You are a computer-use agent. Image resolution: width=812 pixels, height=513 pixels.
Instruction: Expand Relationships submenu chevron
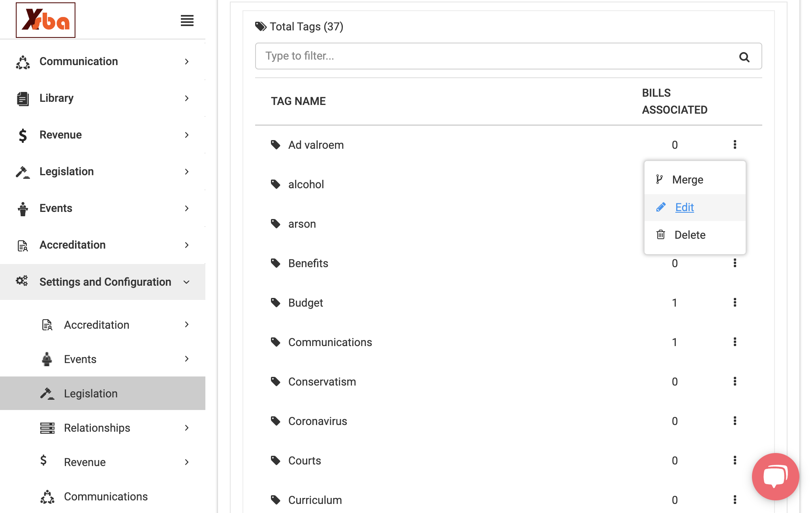tap(187, 428)
